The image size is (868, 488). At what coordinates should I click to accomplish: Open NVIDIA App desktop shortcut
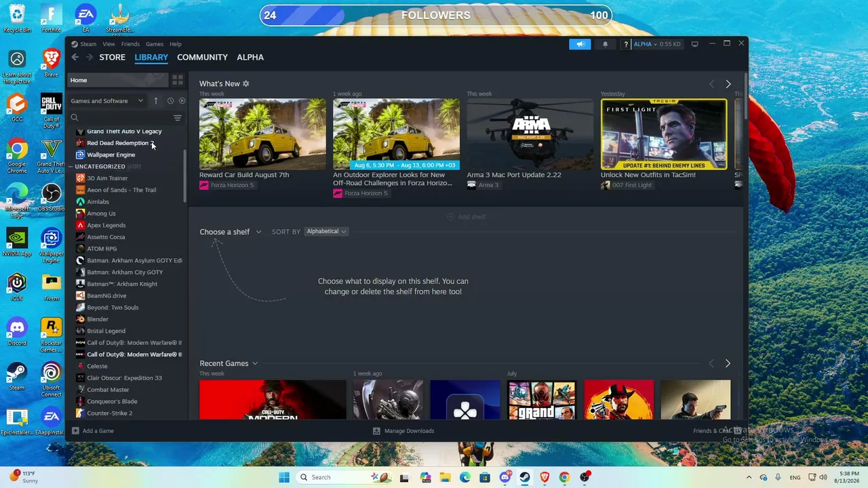tap(17, 242)
